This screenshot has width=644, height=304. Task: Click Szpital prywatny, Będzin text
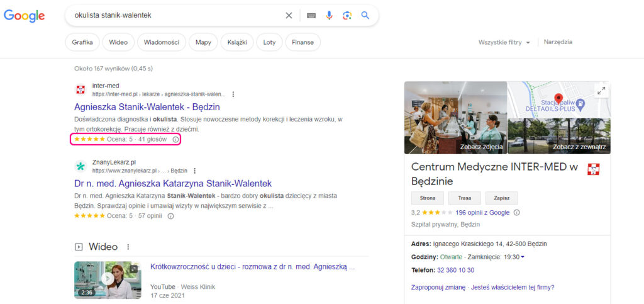point(445,224)
